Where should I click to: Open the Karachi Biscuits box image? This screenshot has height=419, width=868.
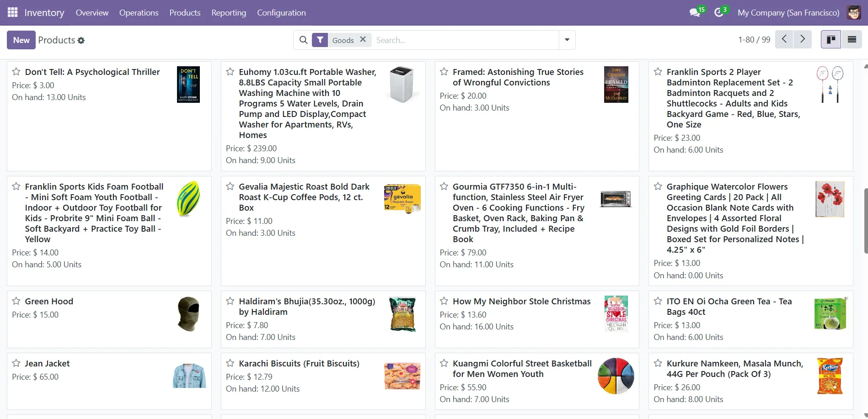pyautogui.click(x=402, y=376)
